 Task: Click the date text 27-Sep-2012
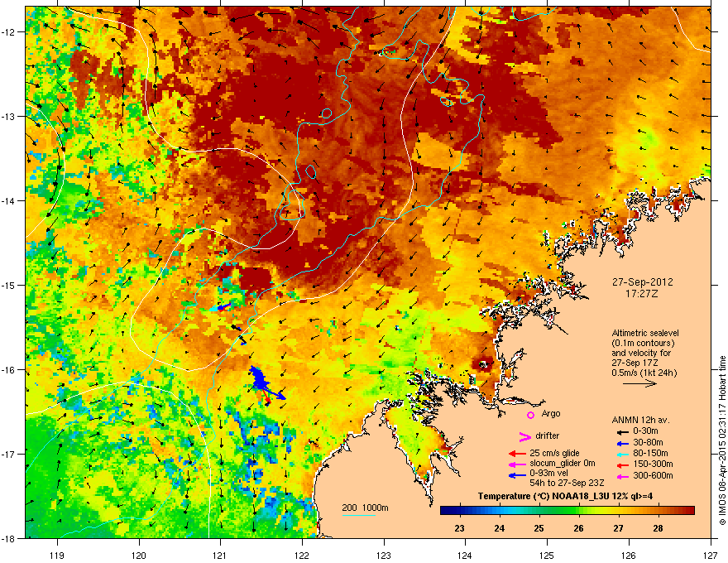coord(642,282)
